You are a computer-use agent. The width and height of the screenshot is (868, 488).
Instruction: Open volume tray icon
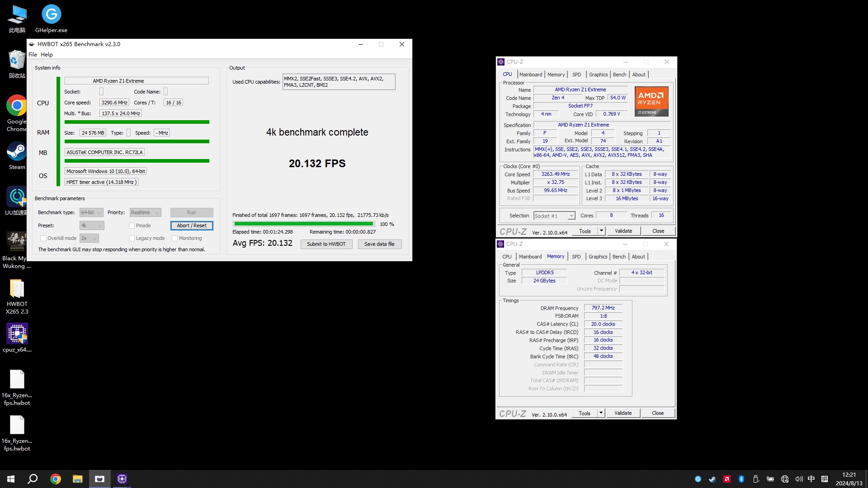click(799, 479)
